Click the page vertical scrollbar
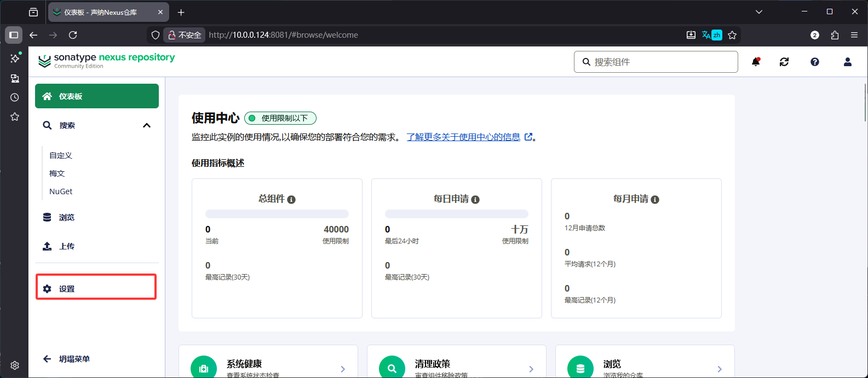The height and width of the screenshot is (378, 868). coord(865,103)
